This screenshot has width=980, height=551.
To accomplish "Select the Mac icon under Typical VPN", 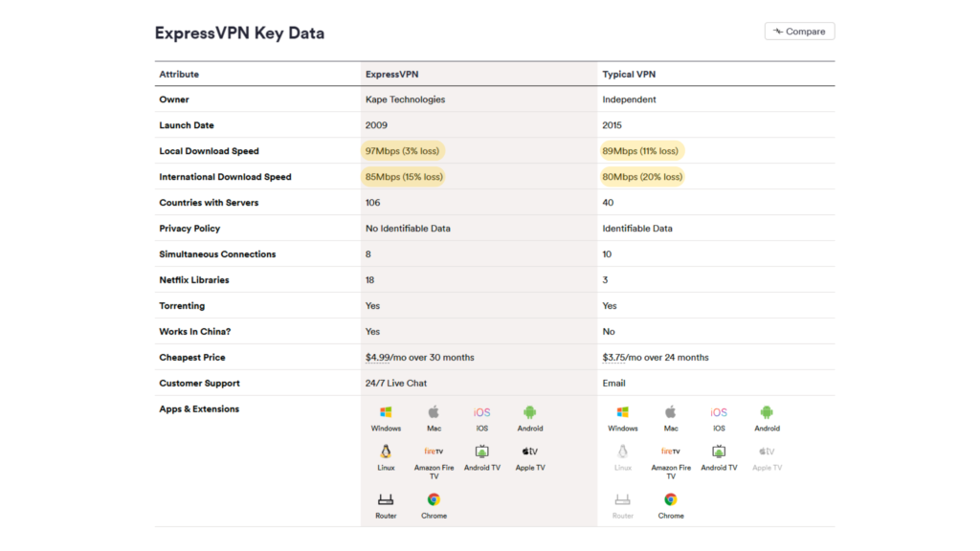I will tap(671, 412).
